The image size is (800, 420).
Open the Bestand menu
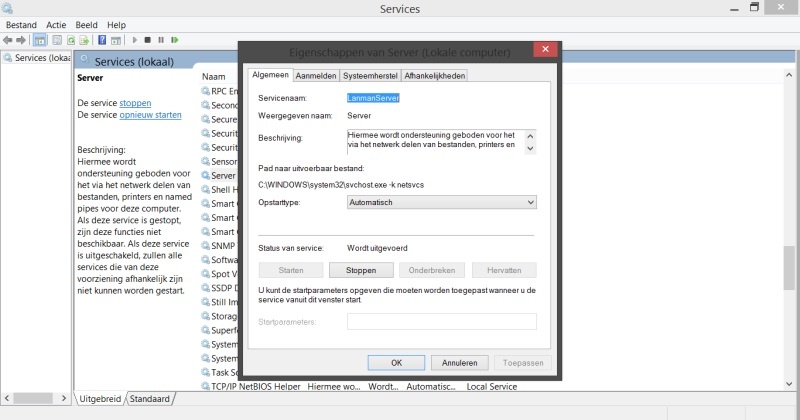[x=21, y=24]
